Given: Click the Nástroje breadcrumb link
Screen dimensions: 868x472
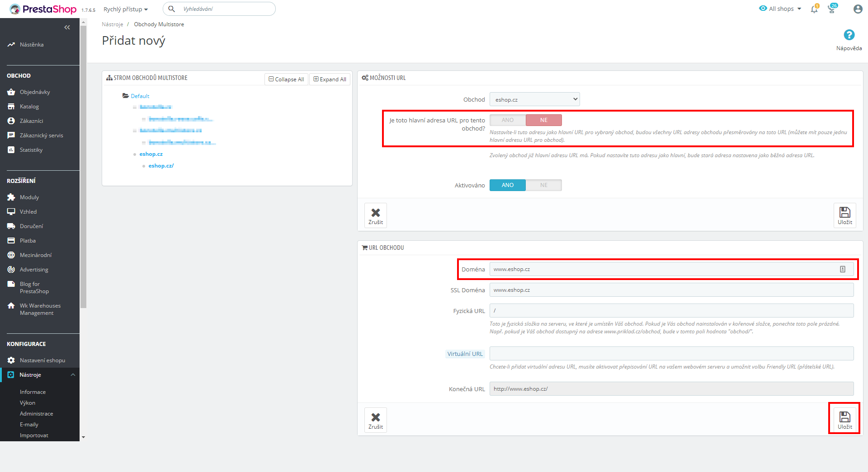Looking at the screenshot, I should (x=113, y=24).
